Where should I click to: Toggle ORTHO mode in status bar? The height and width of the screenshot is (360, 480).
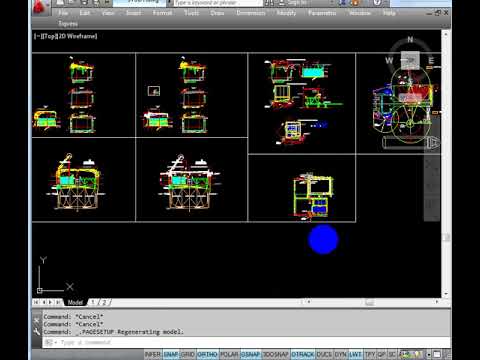click(207, 354)
